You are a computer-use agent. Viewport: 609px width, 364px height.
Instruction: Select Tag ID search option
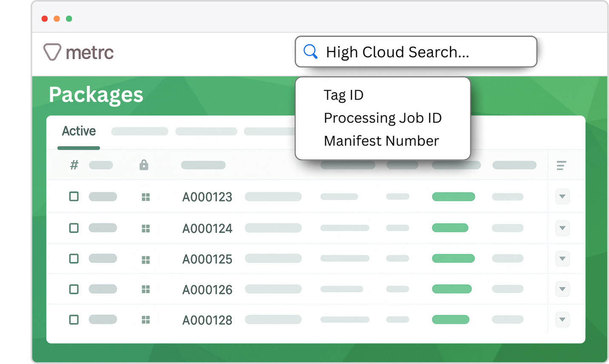(343, 95)
